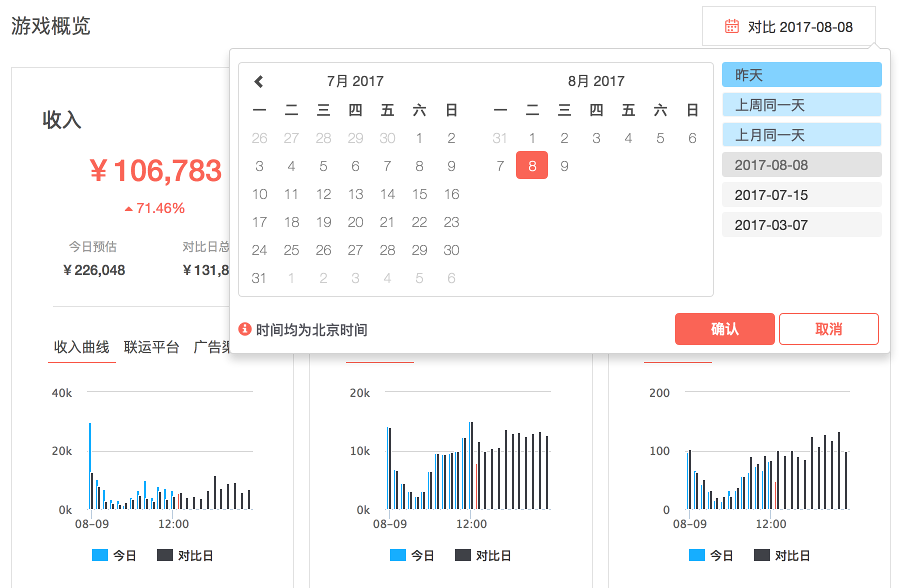Toggle 对比日 legend in income chart

click(x=185, y=555)
